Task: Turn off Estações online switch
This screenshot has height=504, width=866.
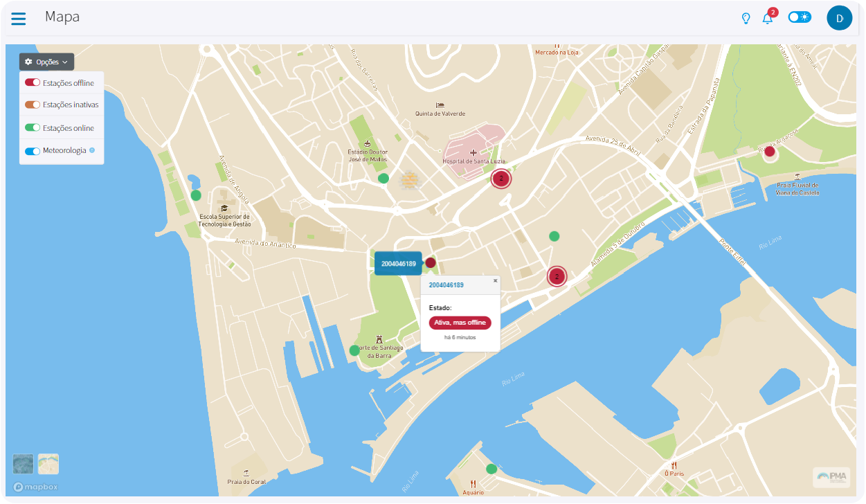Action: [33, 128]
